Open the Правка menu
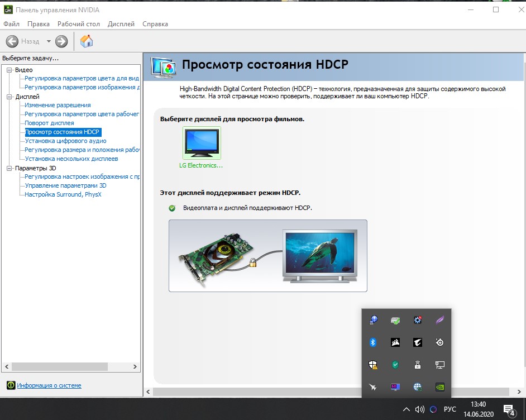This screenshot has width=526, height=420. [x=39, y=24]
